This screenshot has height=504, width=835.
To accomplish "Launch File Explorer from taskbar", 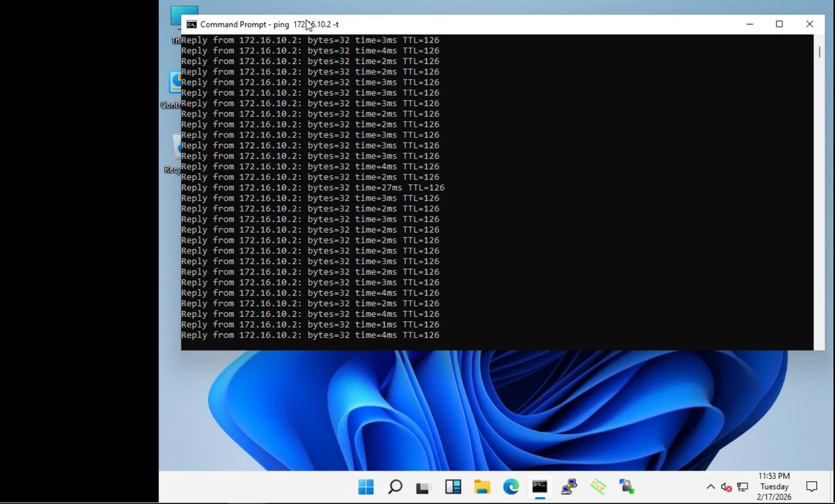I will [x=482, y=487].
